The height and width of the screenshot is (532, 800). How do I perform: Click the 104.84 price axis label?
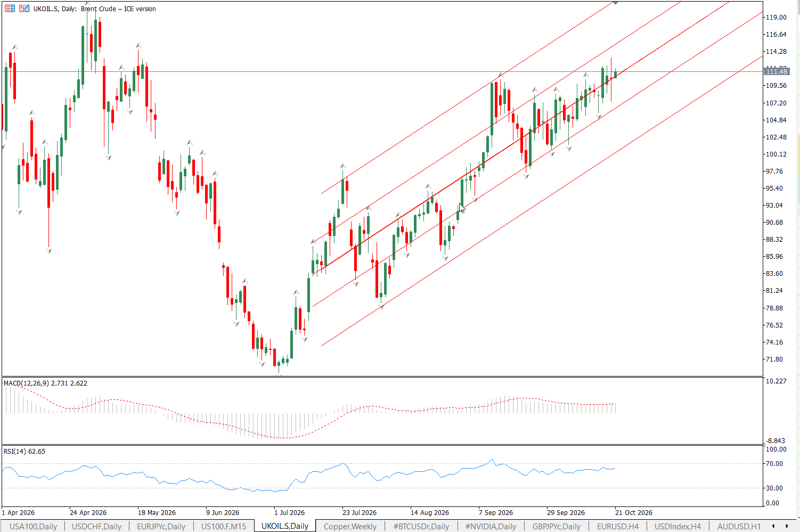tap(776, 120)
